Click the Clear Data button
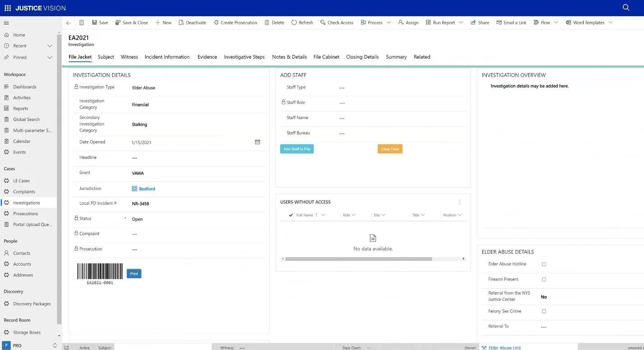The image size is (644, 350). click(x=390, y=149)
